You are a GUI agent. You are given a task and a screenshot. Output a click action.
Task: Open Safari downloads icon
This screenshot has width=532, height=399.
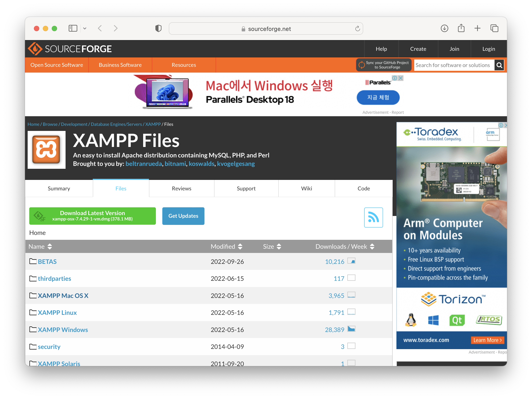pos(444,28)
